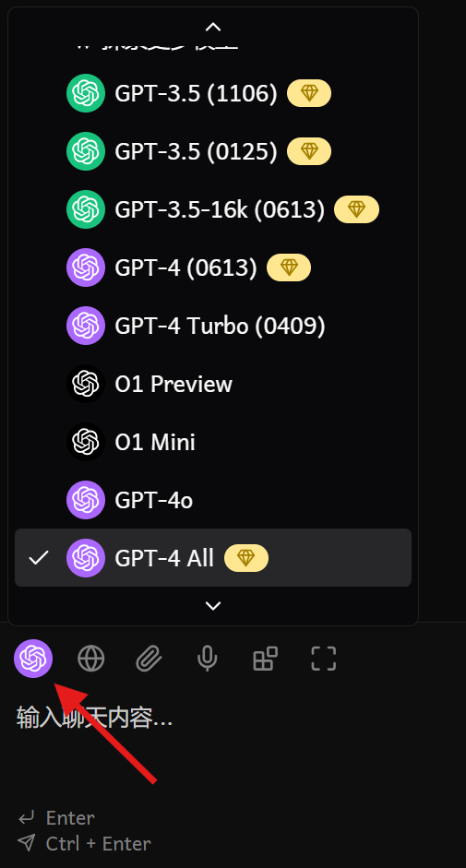Click the paperclip attach file icon

[149, 659]
